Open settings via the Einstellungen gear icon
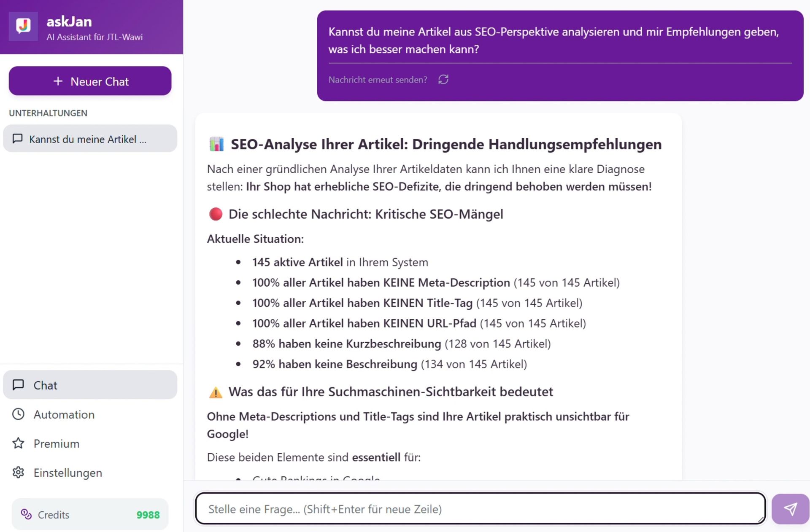Viewport: 810px width, 532px height. (18, 473)
